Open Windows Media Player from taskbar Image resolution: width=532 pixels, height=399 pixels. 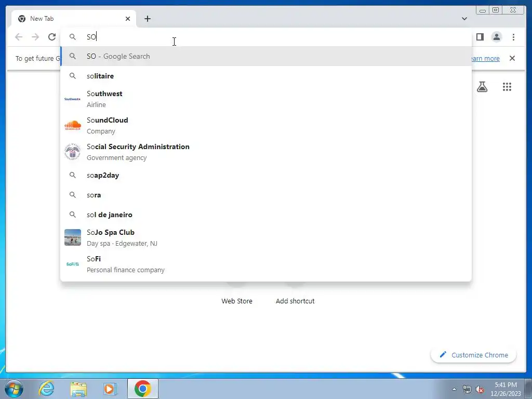click(110, 389)
